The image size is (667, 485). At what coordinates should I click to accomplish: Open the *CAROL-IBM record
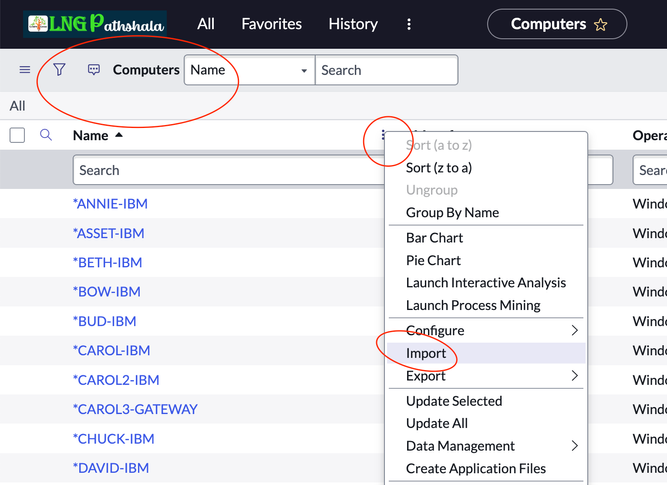coord(111,351)
